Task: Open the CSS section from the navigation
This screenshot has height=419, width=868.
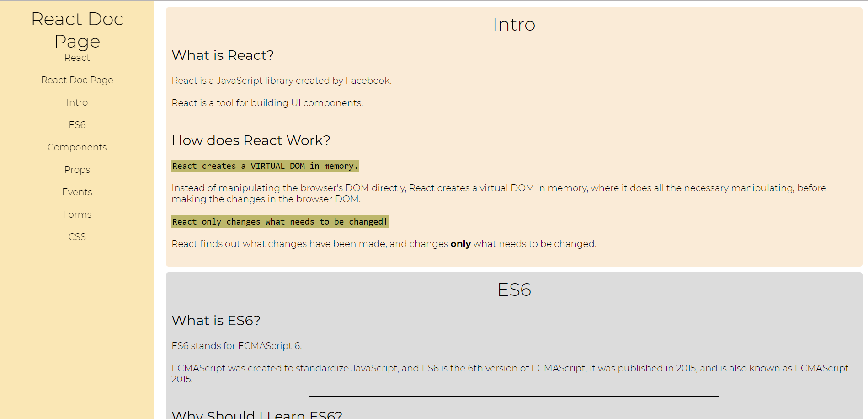Action: (x=77, y=236)
